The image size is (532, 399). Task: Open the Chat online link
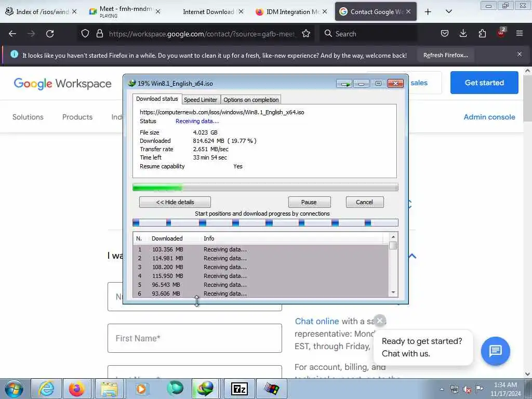tap(317, 321)
